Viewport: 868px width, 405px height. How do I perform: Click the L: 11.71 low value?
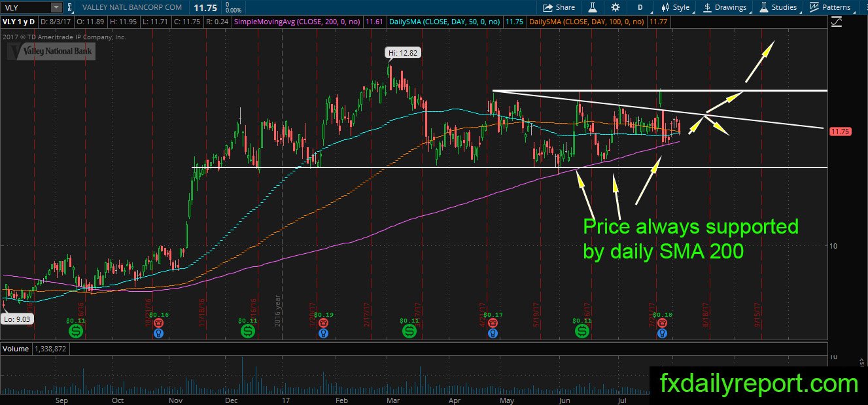[156, 22]
